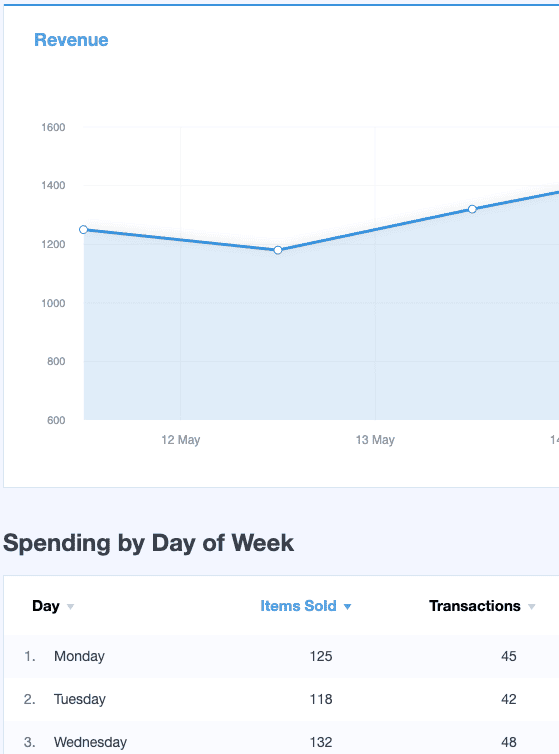
Task: Select the lowest data point on the chart
Action: coord(278,250)
